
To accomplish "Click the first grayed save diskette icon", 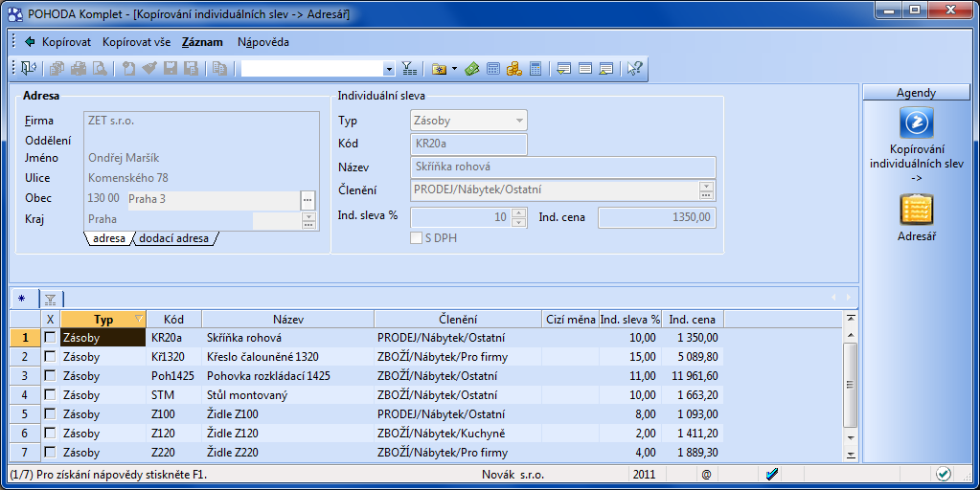I will 170,68.
